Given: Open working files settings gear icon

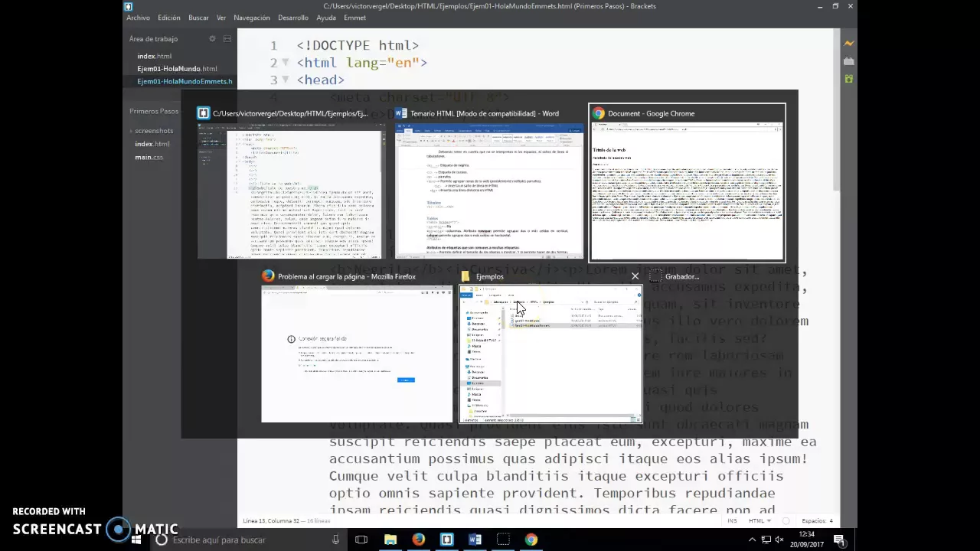Looking at the screenshot, I should pyautogui.click(x=212, y=38).
